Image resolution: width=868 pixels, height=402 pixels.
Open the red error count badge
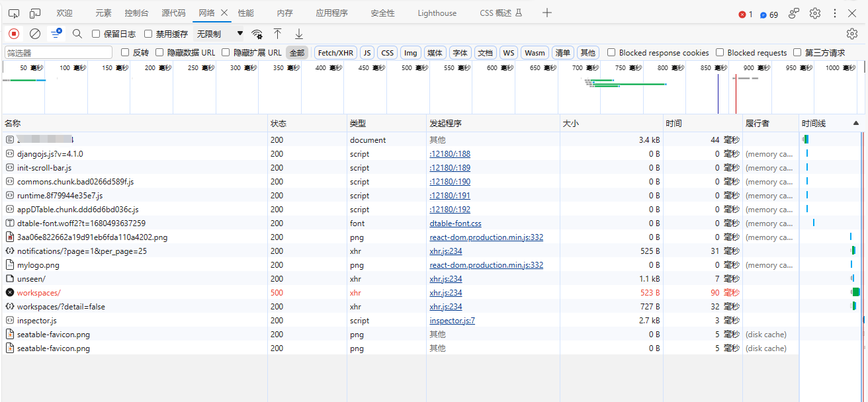click(746, 15)
